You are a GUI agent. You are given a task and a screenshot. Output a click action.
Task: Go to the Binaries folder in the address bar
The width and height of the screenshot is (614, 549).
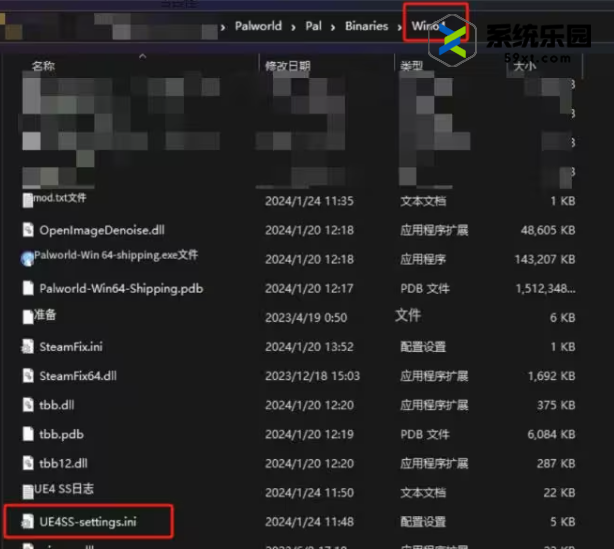[366, 26]
